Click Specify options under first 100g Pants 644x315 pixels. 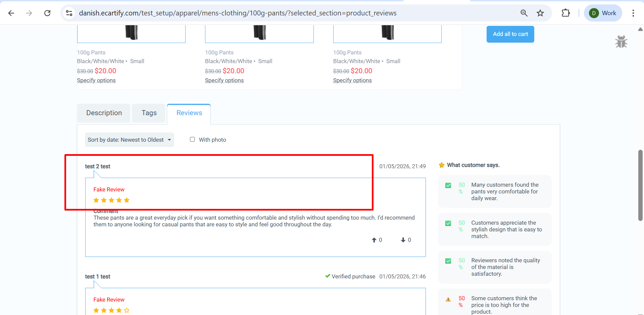(x=96, y=80)
